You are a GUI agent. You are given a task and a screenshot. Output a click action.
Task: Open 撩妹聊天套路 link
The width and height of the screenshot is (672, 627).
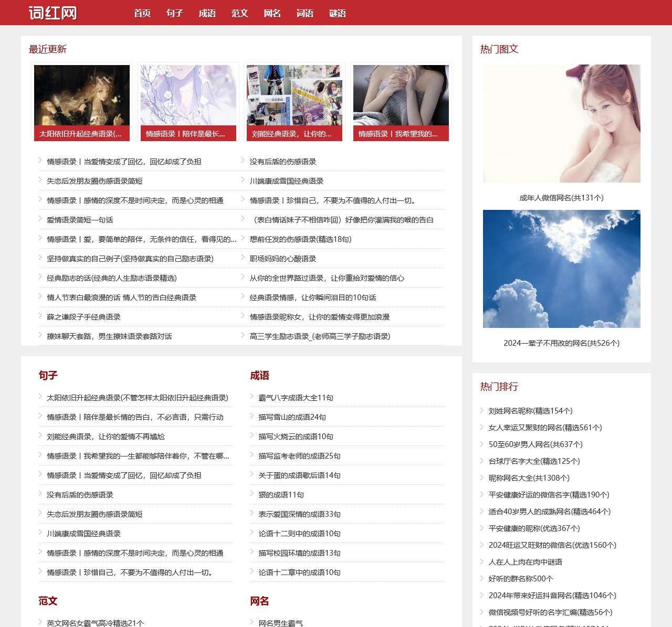[x=109, y=336]
